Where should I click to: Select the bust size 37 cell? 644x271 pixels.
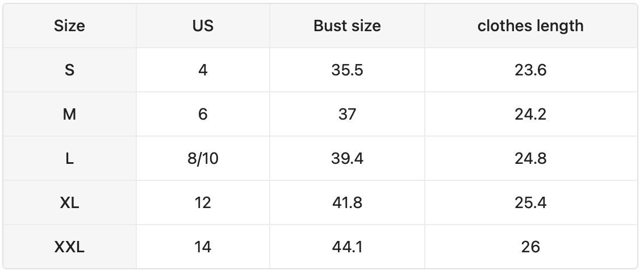[x=347, y=114]
